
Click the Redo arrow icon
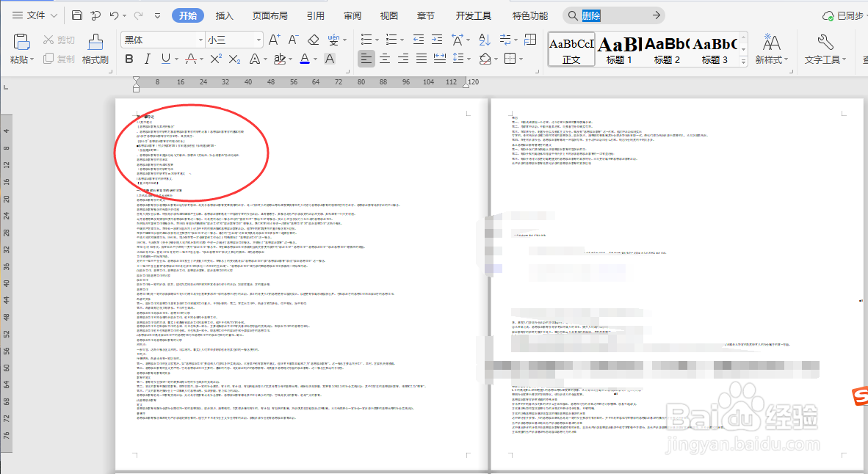point(138,15)
